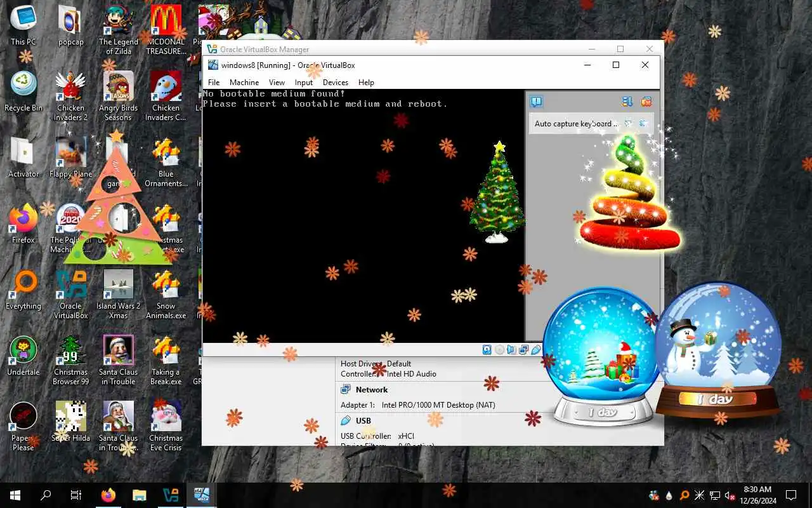Switch to Firefox on the taskbar

point(108,495)
